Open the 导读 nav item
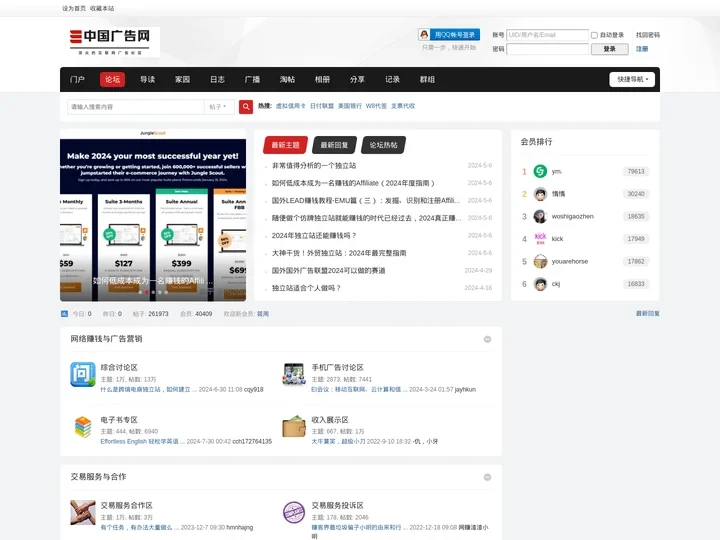The height and width of the screenshot is (540, 720). (147, 79)
